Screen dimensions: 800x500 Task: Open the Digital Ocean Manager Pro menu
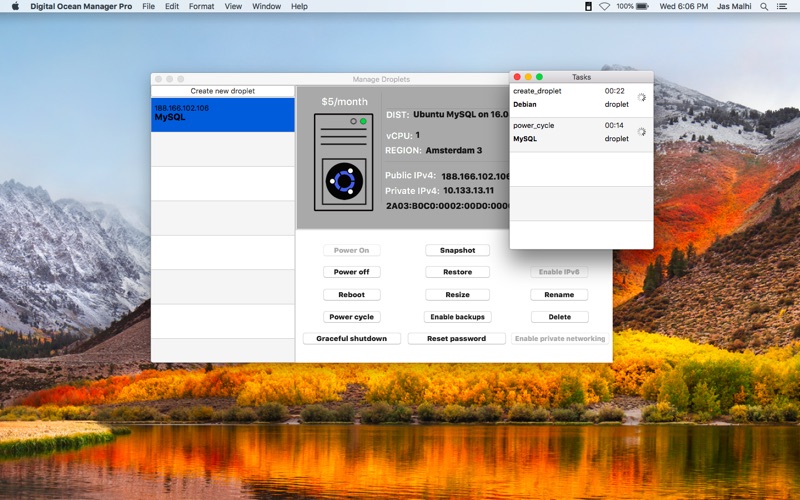click(x=81, y=6)
